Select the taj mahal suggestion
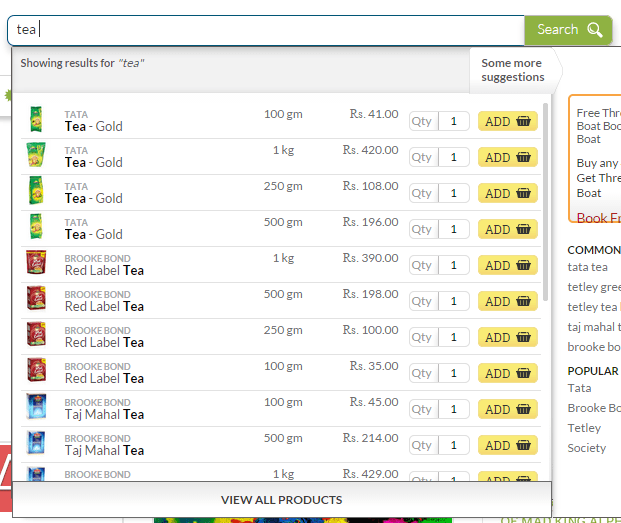 pyautogui.click(x=594, y=327)
